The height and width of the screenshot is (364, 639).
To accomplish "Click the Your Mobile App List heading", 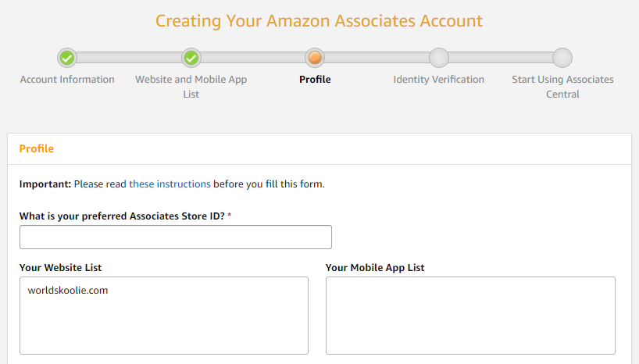I will (375, 268).
